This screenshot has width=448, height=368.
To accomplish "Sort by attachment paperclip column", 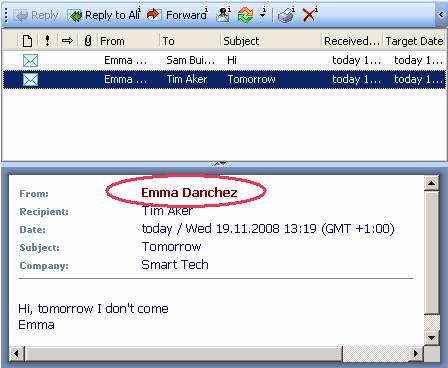I will point(88,41).
